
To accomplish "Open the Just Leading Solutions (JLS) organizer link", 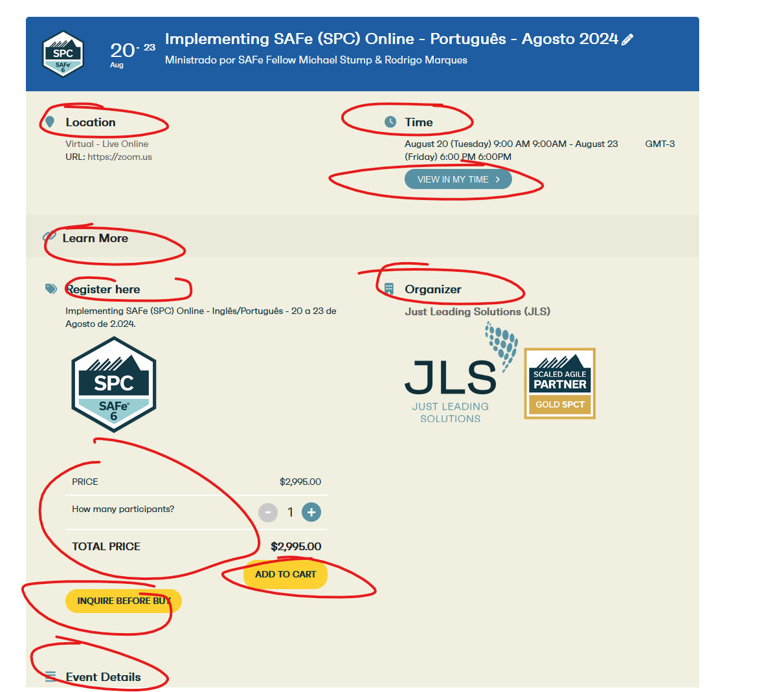I will [x=478, y=311].
